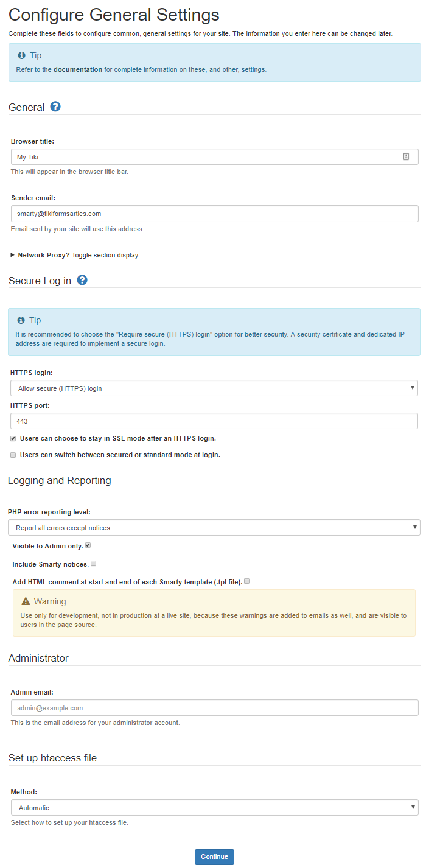Image resolution: width=426 pixels, height=868 pixels.
Task: Toggle 'Users can choose to stay in SSL mode' checkbox
Action: pos(13,438)
